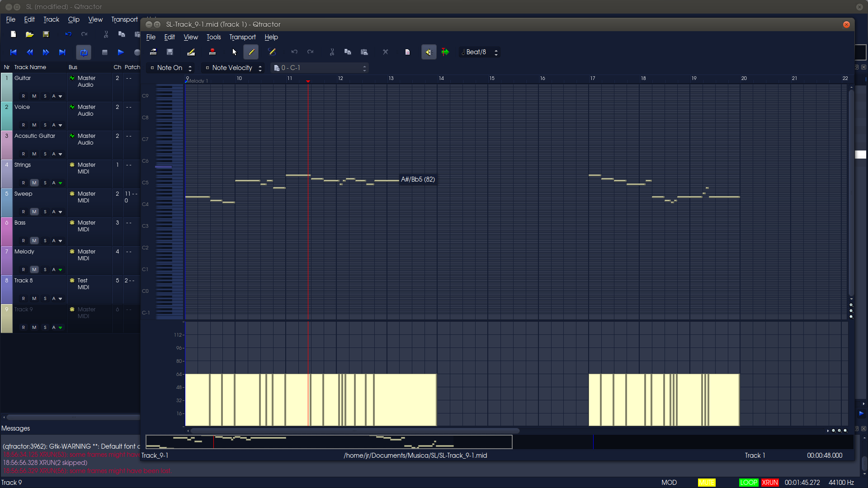Select the arrow pointer edit tool
868x488 pixels.
[234, 52]
